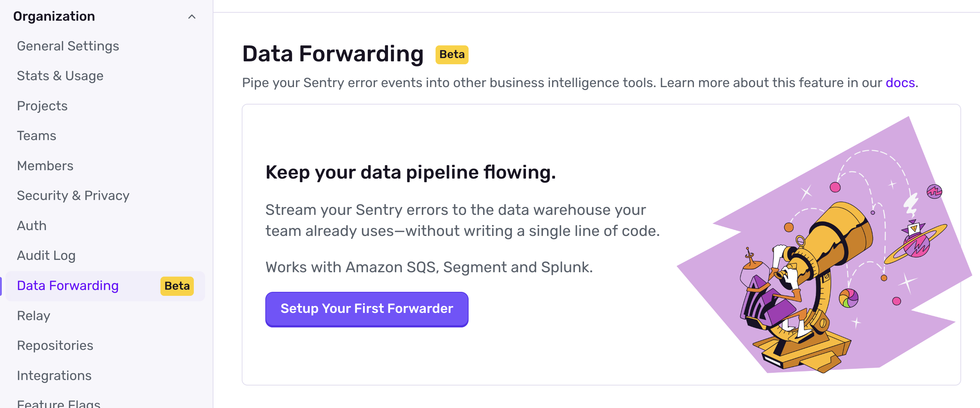Go to Auth settings
980x408 pixels.
click(x=32, y=225)
